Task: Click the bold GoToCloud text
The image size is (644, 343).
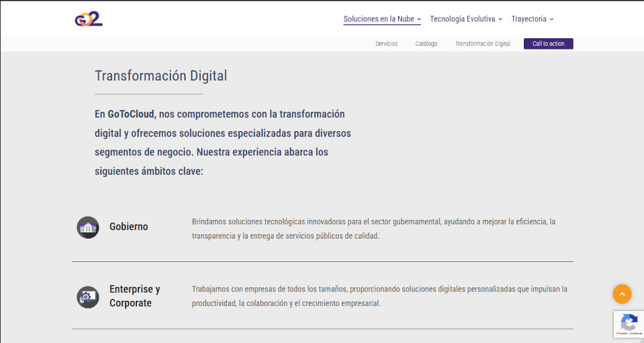Action: coord(131,114)
